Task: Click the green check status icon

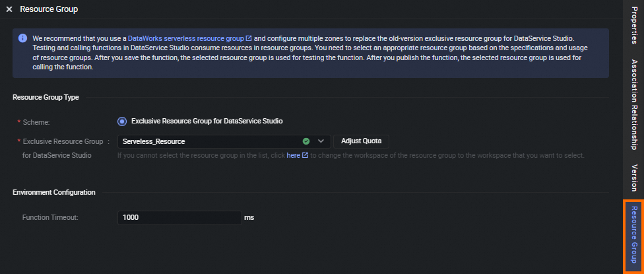Action: coord(306,141)
